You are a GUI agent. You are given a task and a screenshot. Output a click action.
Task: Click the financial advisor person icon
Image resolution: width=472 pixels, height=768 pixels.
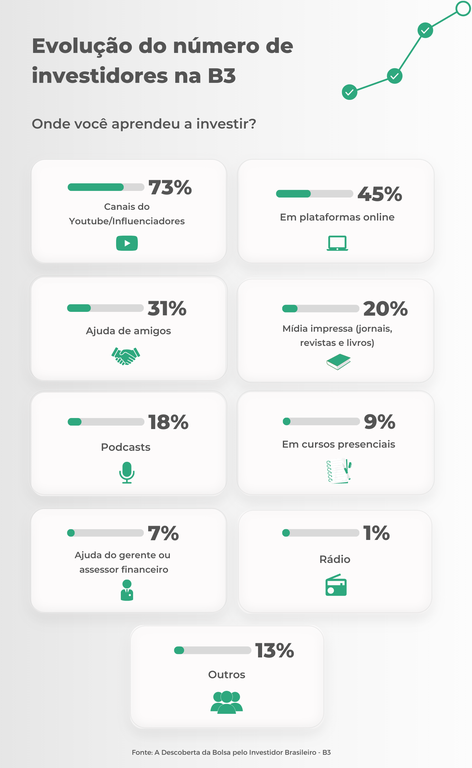point(127,590)
